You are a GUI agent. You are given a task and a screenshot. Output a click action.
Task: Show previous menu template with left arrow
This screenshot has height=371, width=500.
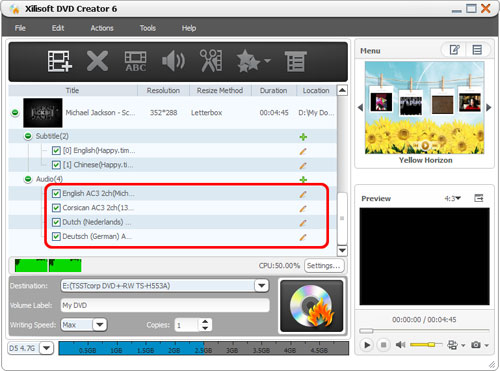pos(360,108)
